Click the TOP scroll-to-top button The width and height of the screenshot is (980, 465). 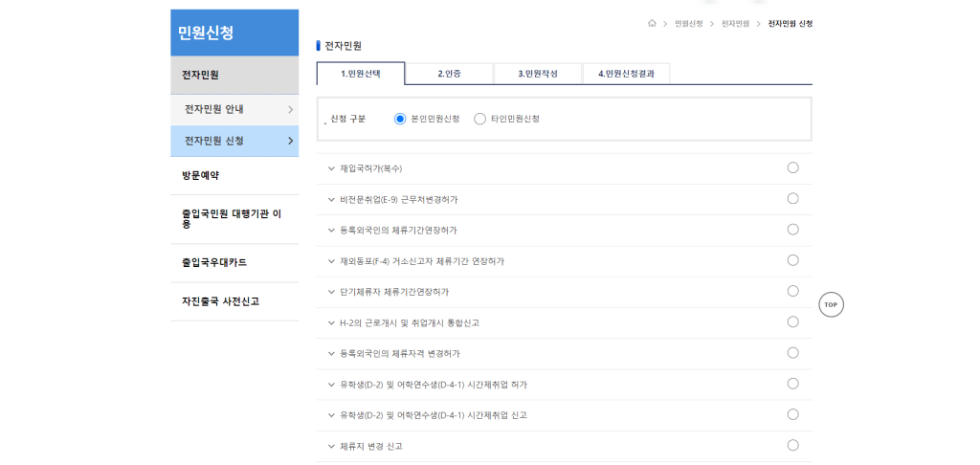point(831,304)
